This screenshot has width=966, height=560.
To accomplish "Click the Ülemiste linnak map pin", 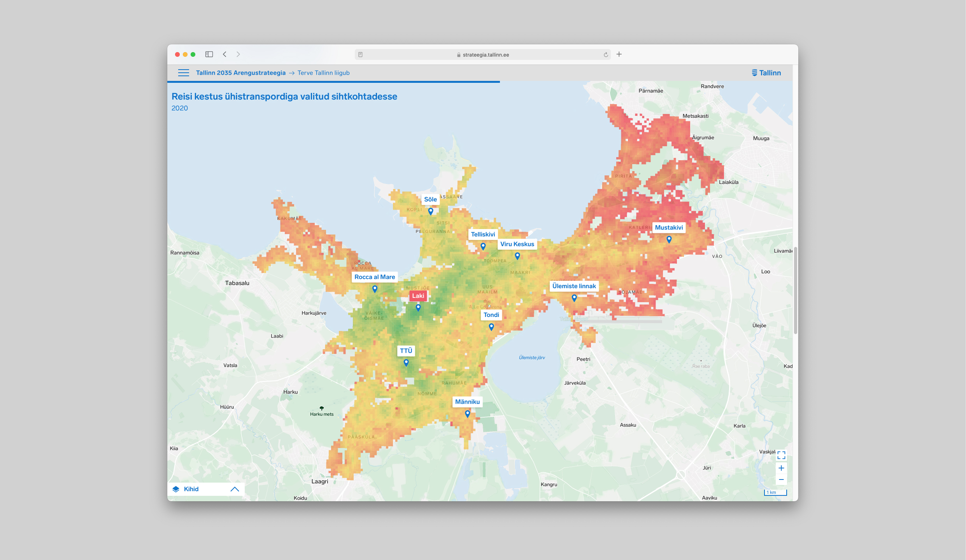I will [574, 298].
